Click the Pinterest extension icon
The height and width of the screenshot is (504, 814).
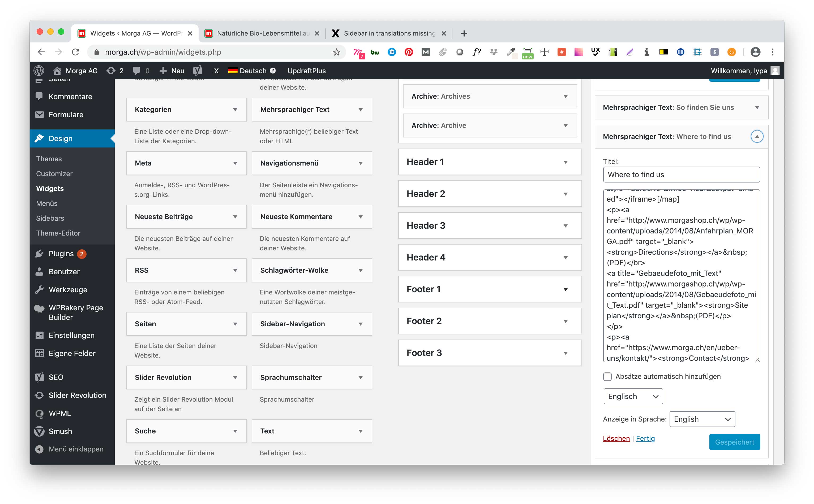[x=409, y=52]
